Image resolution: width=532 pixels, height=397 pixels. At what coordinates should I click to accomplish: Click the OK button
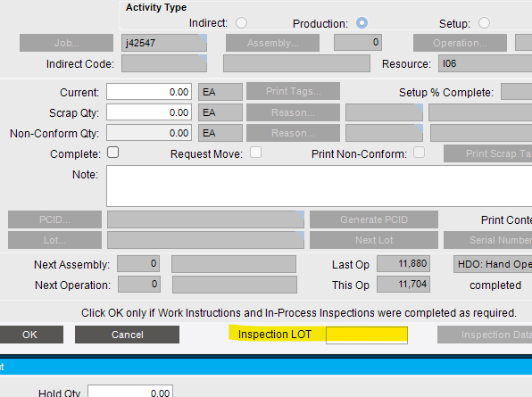[30, 335]
